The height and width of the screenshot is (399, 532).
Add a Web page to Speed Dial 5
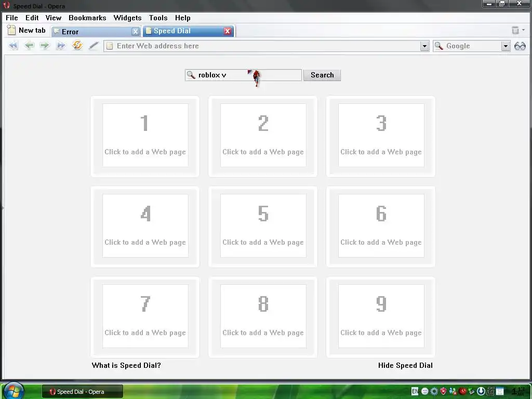263,225
